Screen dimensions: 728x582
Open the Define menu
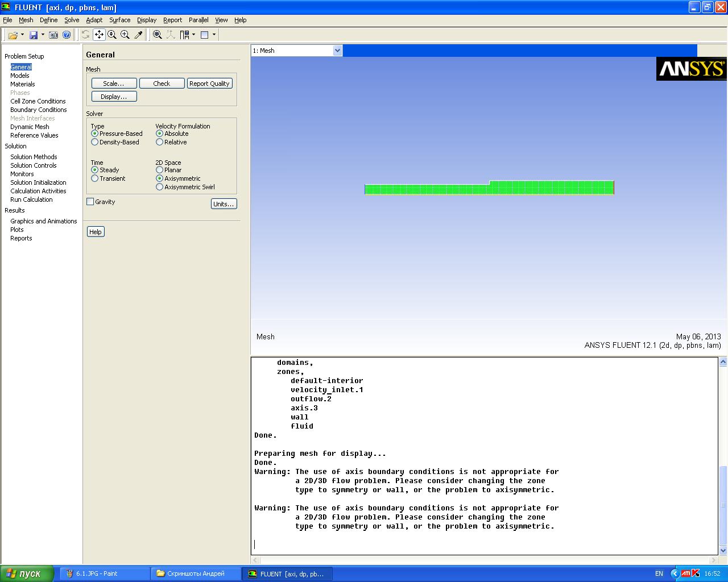[49, 20]
